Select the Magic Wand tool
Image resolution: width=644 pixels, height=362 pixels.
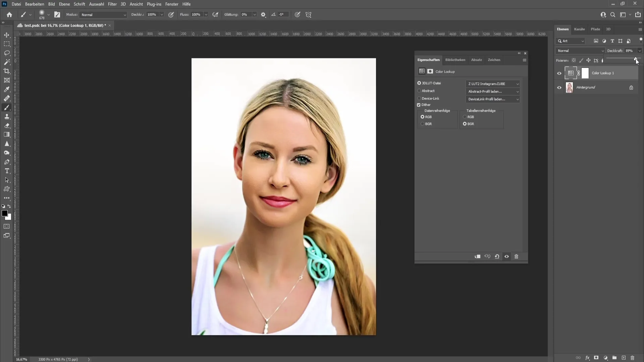click(7, 62)
